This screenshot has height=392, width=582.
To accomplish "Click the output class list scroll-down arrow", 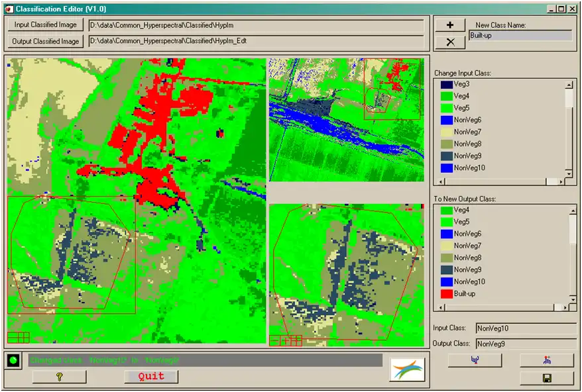I will (x=573, y=300).
